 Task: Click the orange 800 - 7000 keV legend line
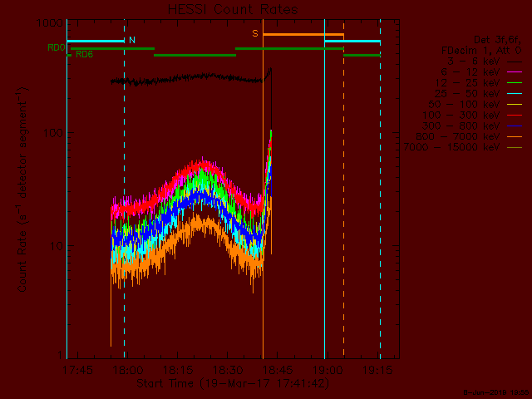tap(515, 136)
